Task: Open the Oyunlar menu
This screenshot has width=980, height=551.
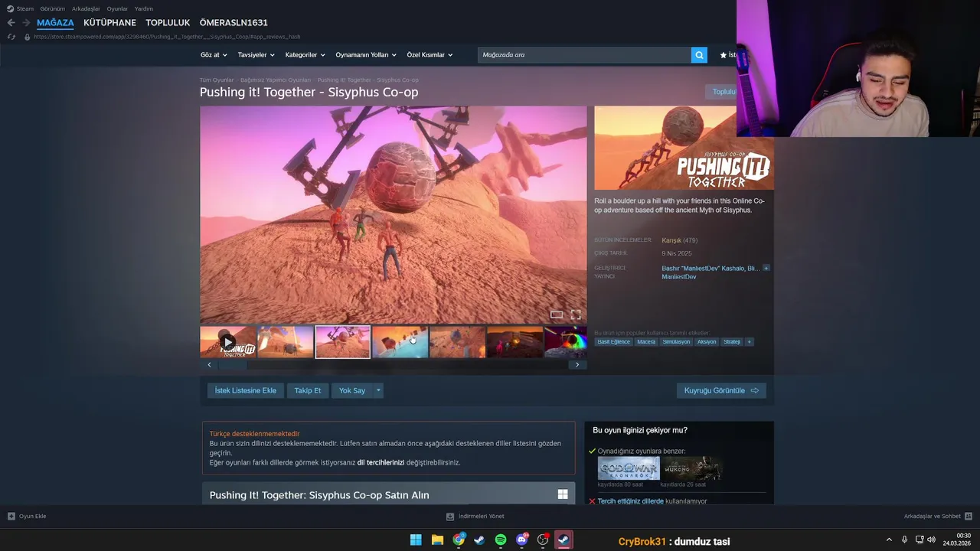Action: coord(117,8)
